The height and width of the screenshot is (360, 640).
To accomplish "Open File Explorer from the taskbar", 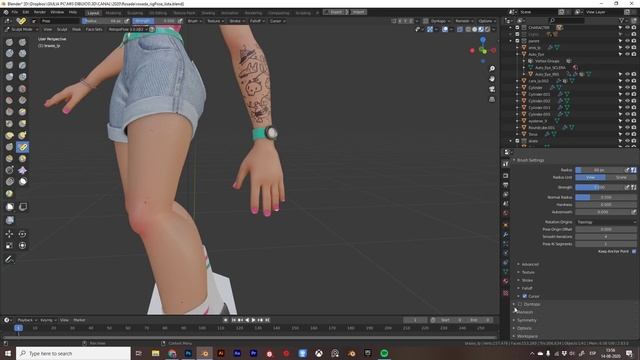I will point(156,353).
